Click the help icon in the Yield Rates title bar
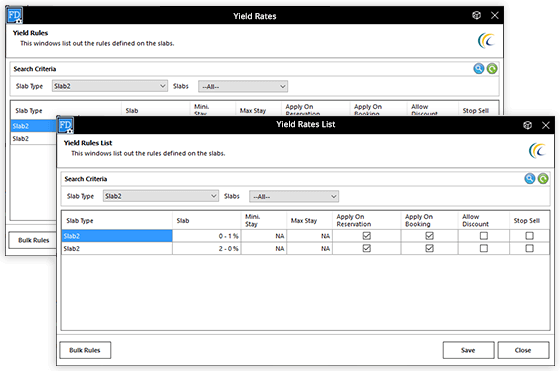 click(476, 15)
